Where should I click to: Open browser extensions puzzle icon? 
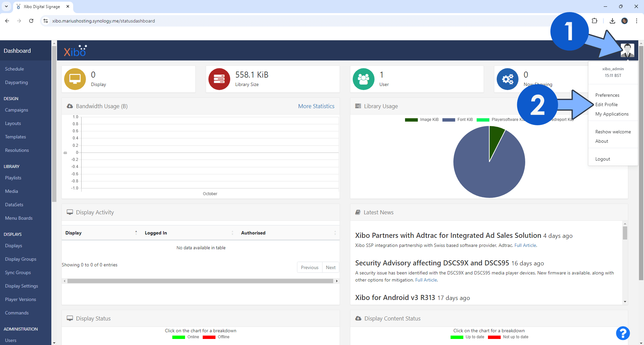(594, 21)
